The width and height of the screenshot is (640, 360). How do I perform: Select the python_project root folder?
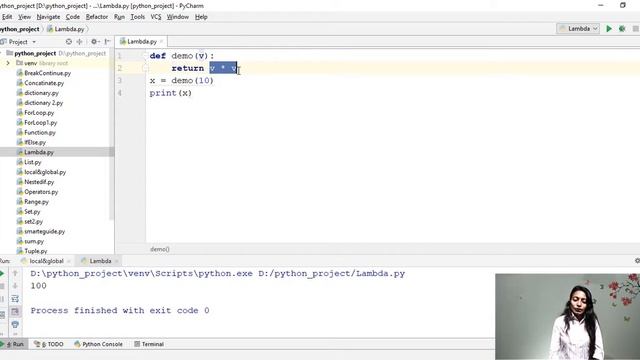[35, 53]
